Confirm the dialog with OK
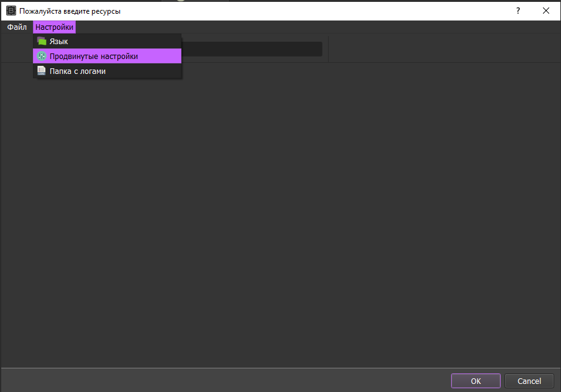The width and height of the screenshot is (561, 392). pos(475,381)
